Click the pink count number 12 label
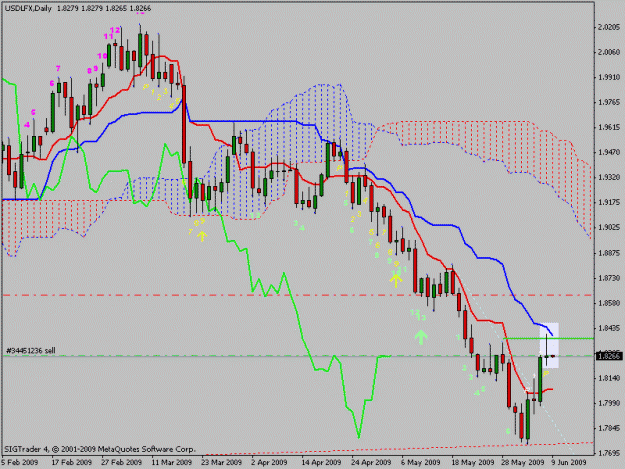625x469 pixels. pos(115,30)
